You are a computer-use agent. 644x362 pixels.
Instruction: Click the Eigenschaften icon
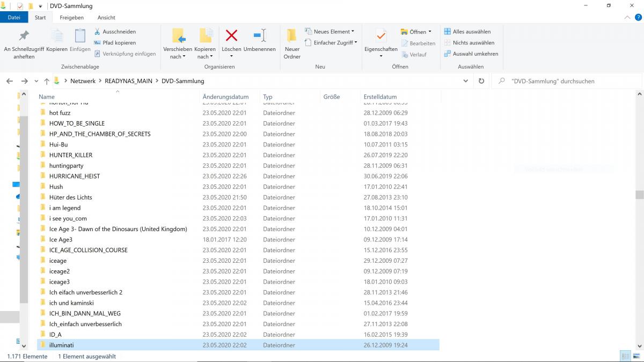point(381,36)
